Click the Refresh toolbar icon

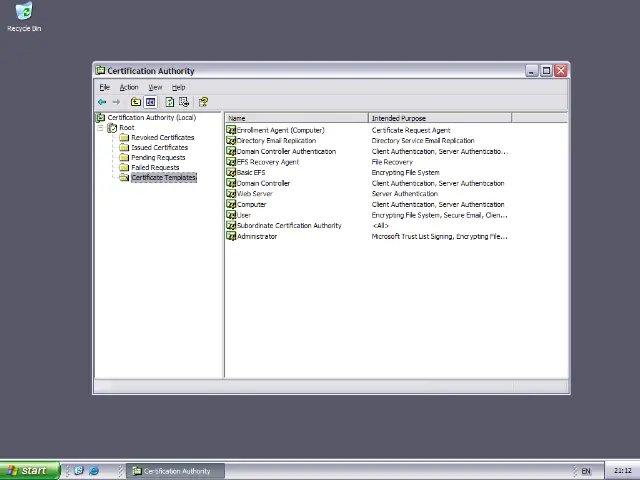coord(170,102)
